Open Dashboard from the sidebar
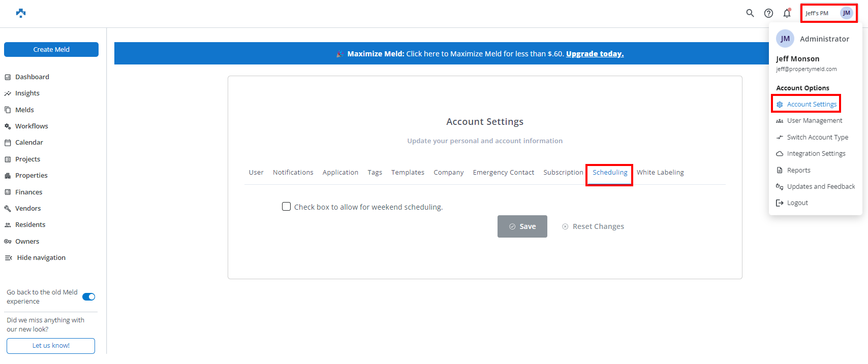The width and height of the screenshot is (868, 364). (32, 77)
